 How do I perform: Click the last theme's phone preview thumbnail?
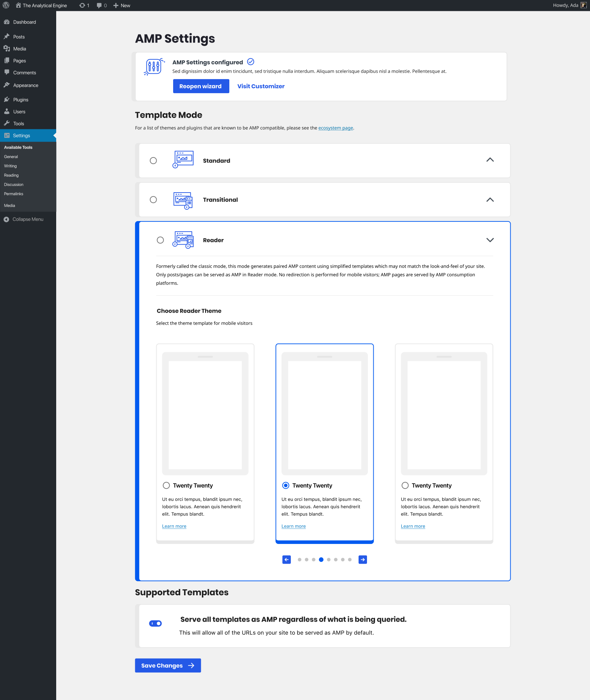(x=444, y=414)
